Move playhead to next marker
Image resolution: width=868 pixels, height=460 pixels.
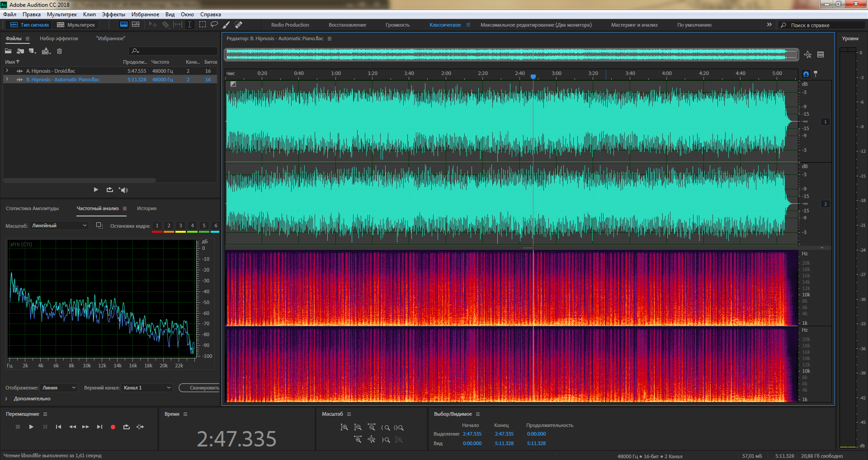(x=99, y=427)
